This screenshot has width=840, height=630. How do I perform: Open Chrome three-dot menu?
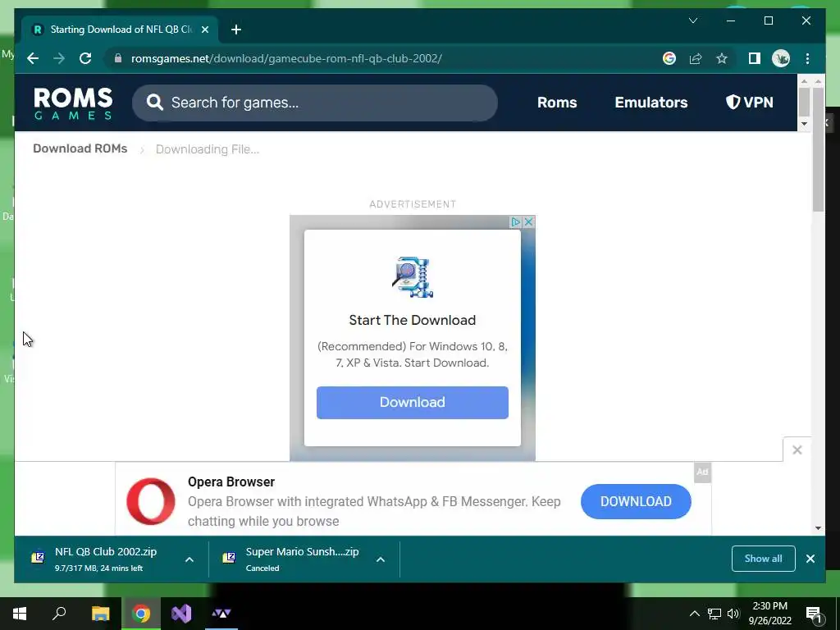[x=807, y=58]
